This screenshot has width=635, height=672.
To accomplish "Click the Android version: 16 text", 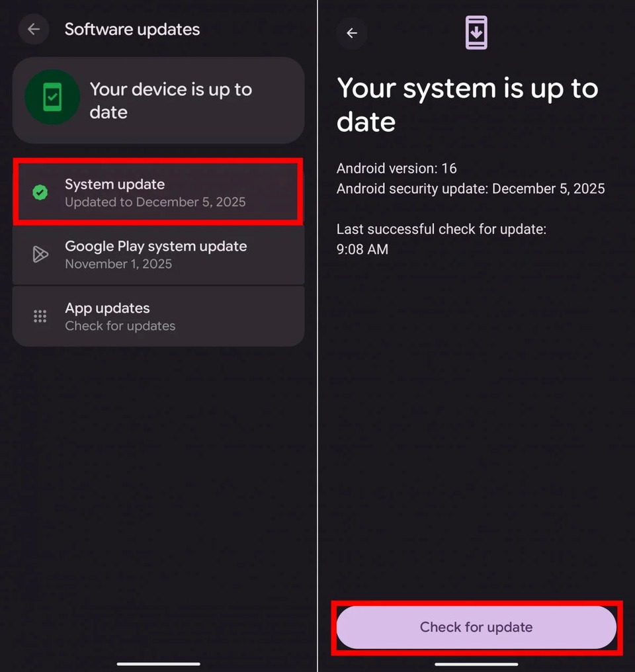I will [x=397, y=169].
